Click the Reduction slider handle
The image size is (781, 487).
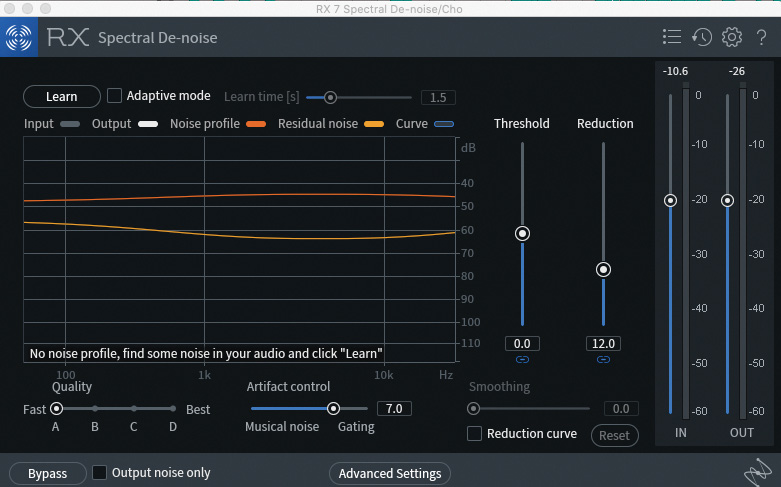point(603,269)
